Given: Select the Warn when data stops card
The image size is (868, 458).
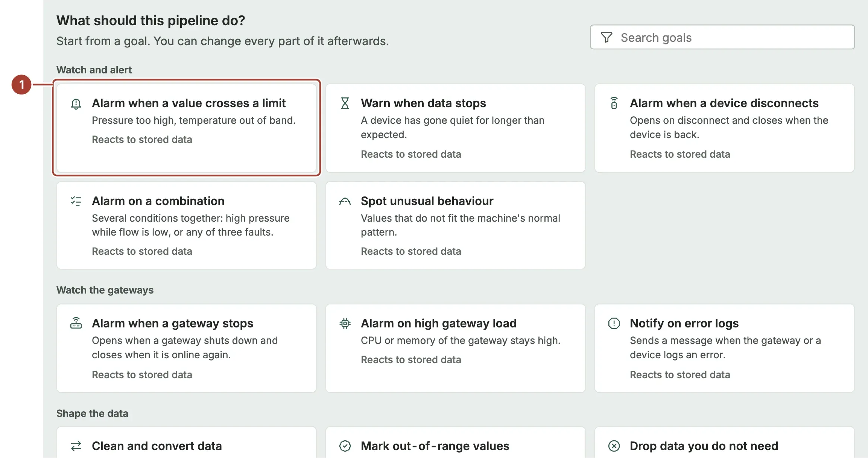Looking at the screenshot, I should point(456,128).
